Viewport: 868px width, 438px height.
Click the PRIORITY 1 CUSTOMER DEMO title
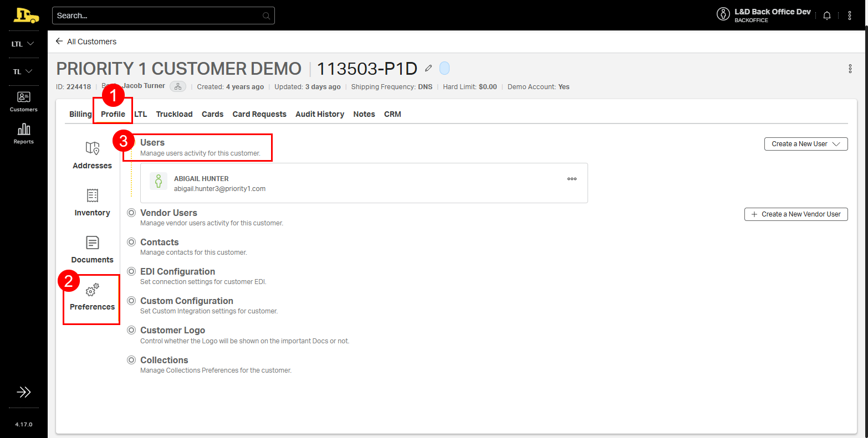pos(179,68)
